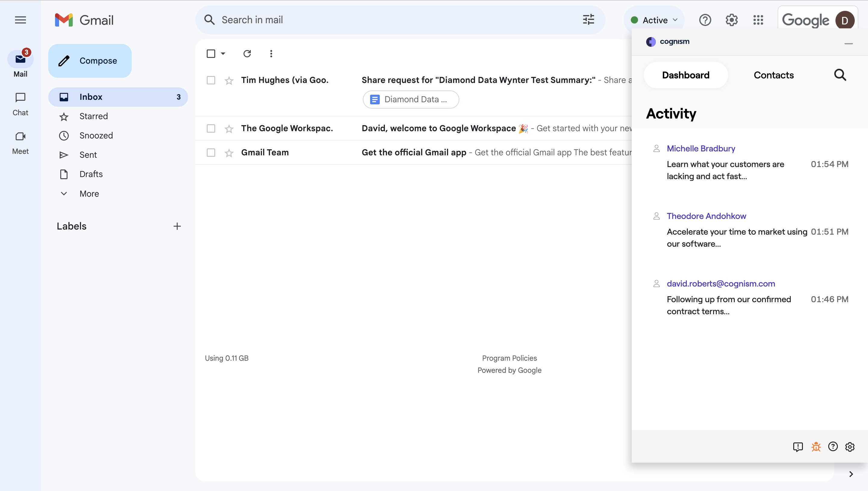Open Michelle Bradbury contact link
Viewport: 868px width, 491px height.
700,148
